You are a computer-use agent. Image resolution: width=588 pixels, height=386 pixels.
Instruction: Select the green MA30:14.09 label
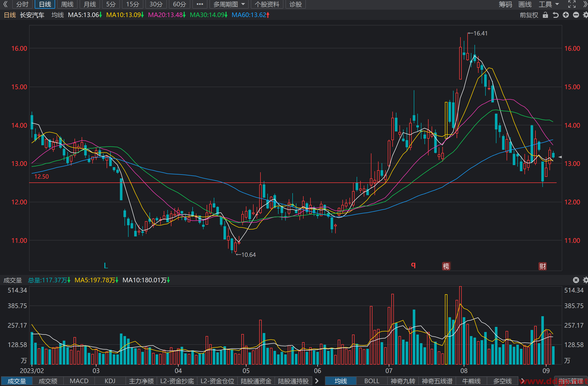[209, 15]
